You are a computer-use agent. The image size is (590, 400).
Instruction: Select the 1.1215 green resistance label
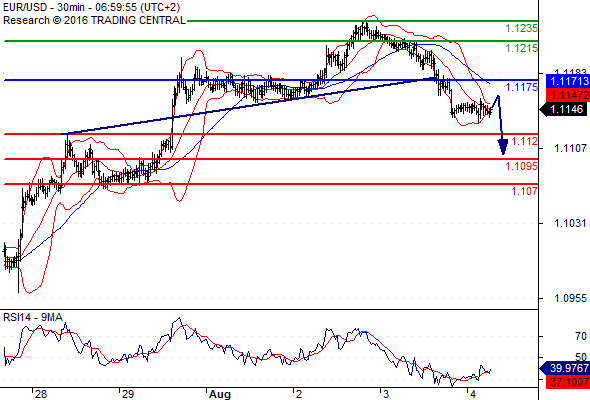521,48
